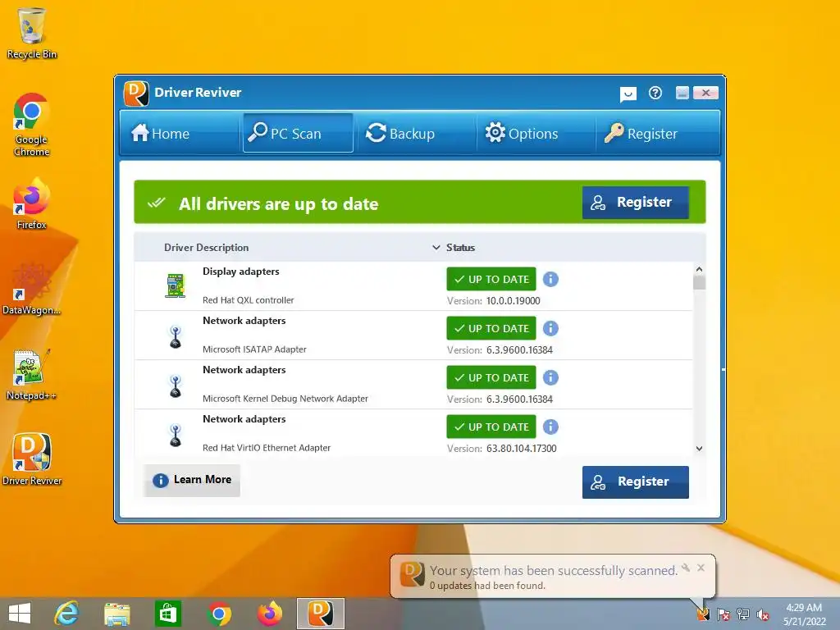Click the Driver Reviver logo in title bar
Image resolution: width=840 pixels, height=630 pixels.
tap(136, 94)
